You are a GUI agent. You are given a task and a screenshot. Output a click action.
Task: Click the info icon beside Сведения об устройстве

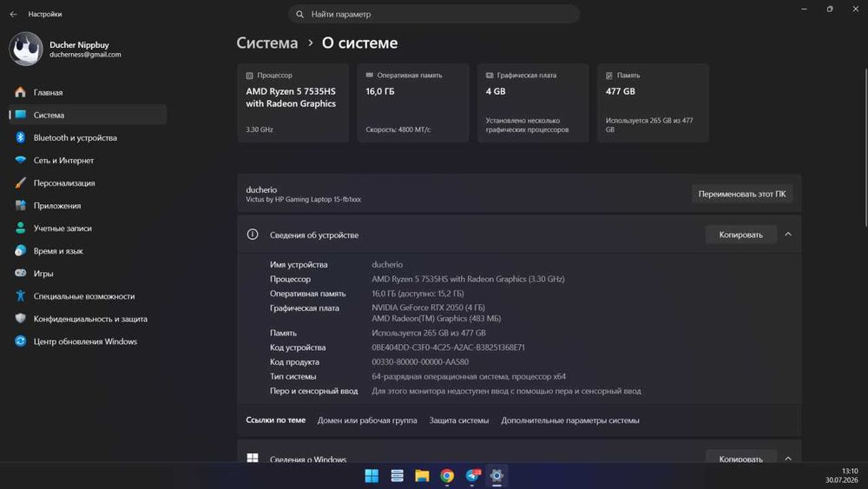click(x=253, y=235)
